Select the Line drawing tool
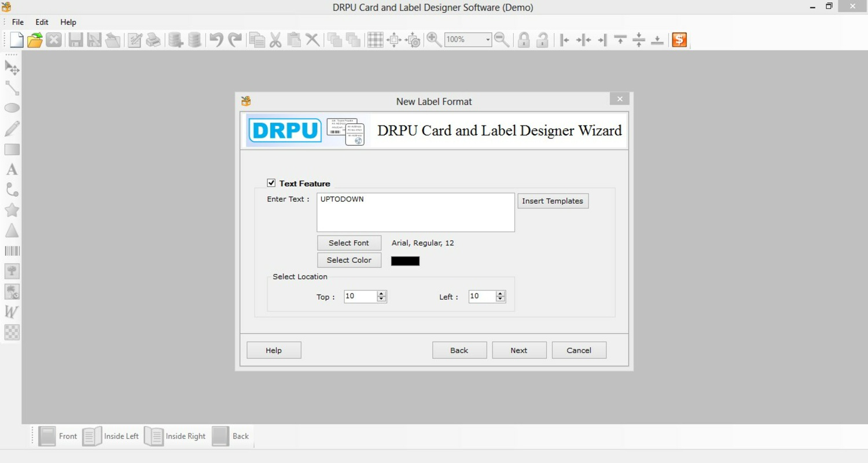 (x=12, y=88)
